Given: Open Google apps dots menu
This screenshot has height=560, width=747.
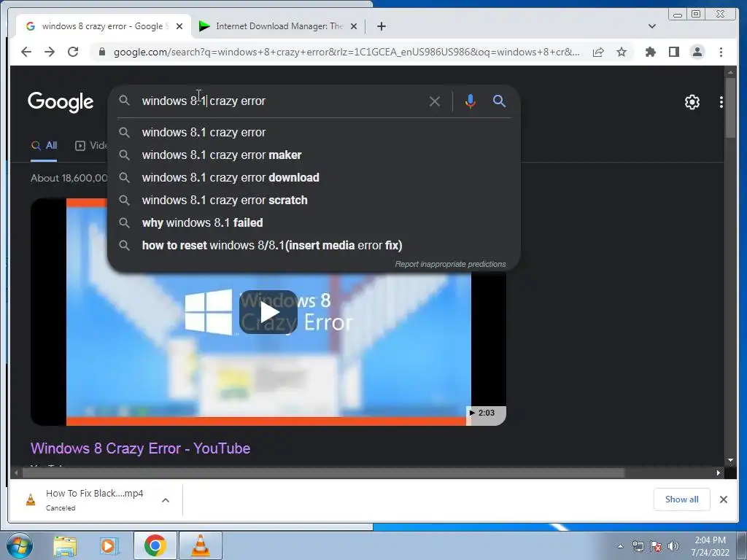Looking at the screenshot, I should pos(721,102).
